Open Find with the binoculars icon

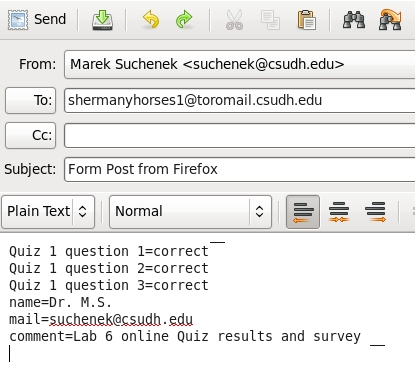(x=354, y=20)
